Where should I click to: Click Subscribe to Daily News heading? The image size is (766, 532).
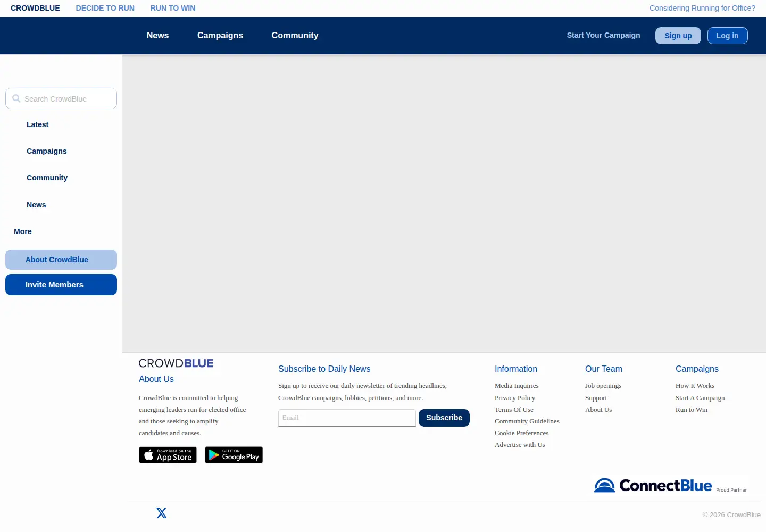click(x=324, y=369)
